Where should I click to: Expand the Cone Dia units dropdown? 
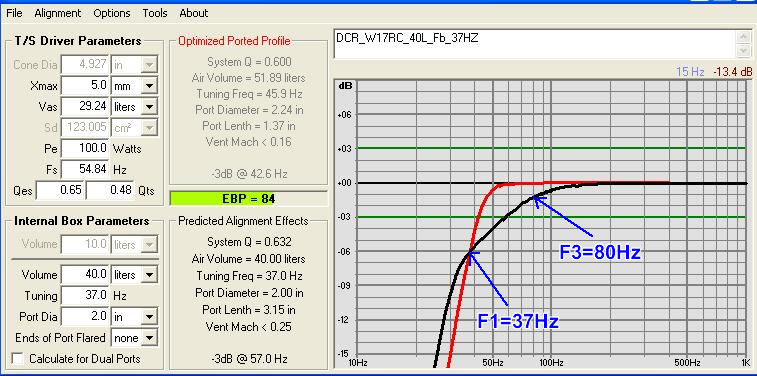point(150,65)
